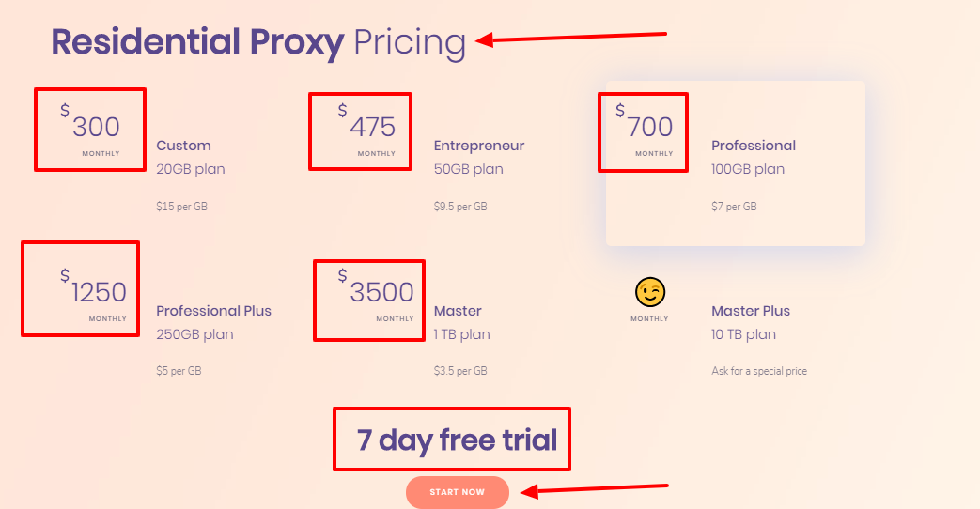Screen dimensions: 980x509
Task: Select the Professional Plus plan title
Action: point(213,311)
